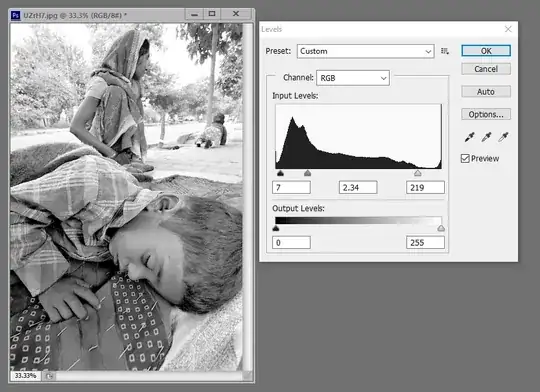Screen dimensions: 540x392
Task: Select the gray point eyedropper
Action: (486, 137)
